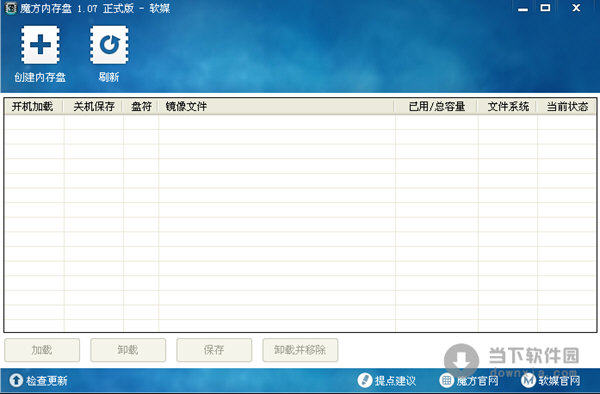Click the 刷新 refresh icon
The width and height of the screenshot is (600, 394).
coord(109,45)
